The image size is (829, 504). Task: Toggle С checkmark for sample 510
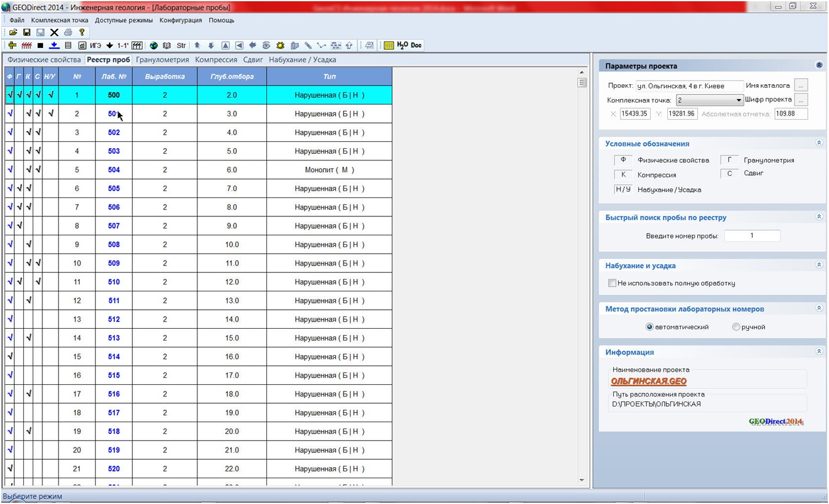(x=38, y=282)
